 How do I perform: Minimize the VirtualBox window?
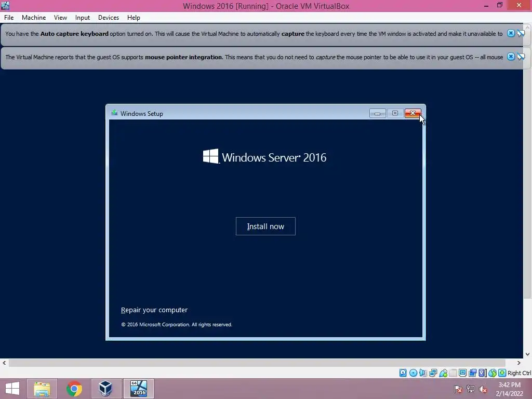486,5
